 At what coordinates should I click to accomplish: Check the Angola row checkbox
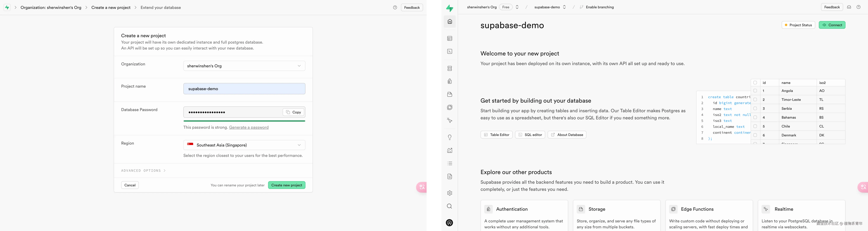(755, 91)
